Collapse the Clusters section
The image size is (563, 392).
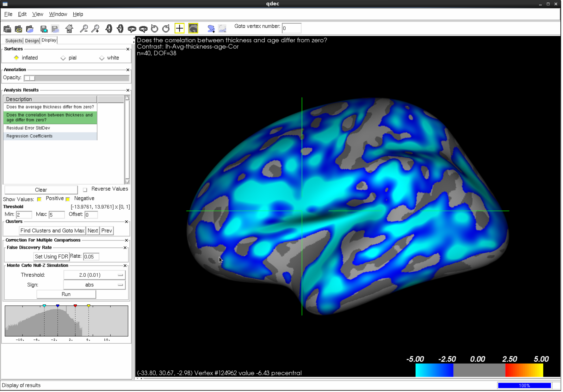point(126,221)
